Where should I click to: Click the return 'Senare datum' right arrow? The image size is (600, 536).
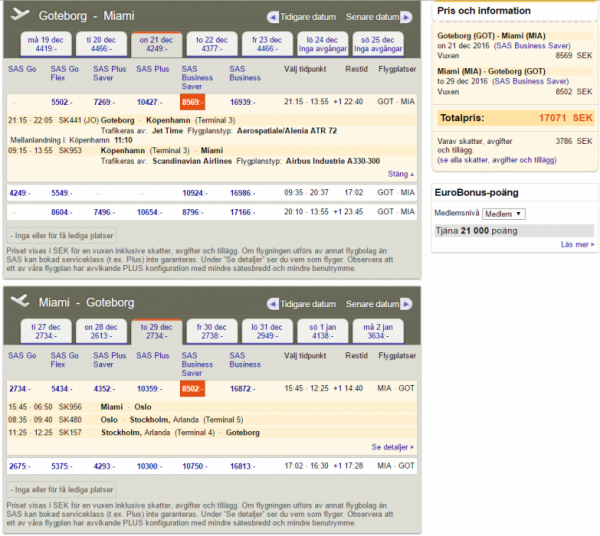[x=405, y=304]
